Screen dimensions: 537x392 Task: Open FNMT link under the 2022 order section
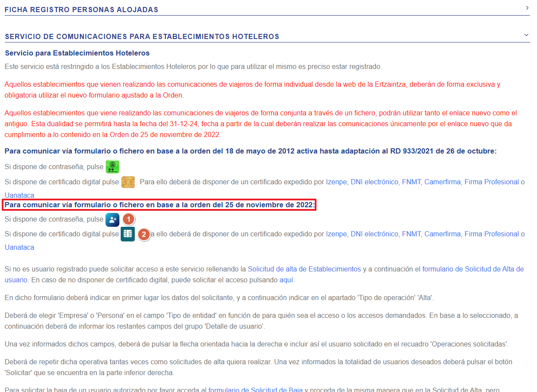(x=411, y=234)
